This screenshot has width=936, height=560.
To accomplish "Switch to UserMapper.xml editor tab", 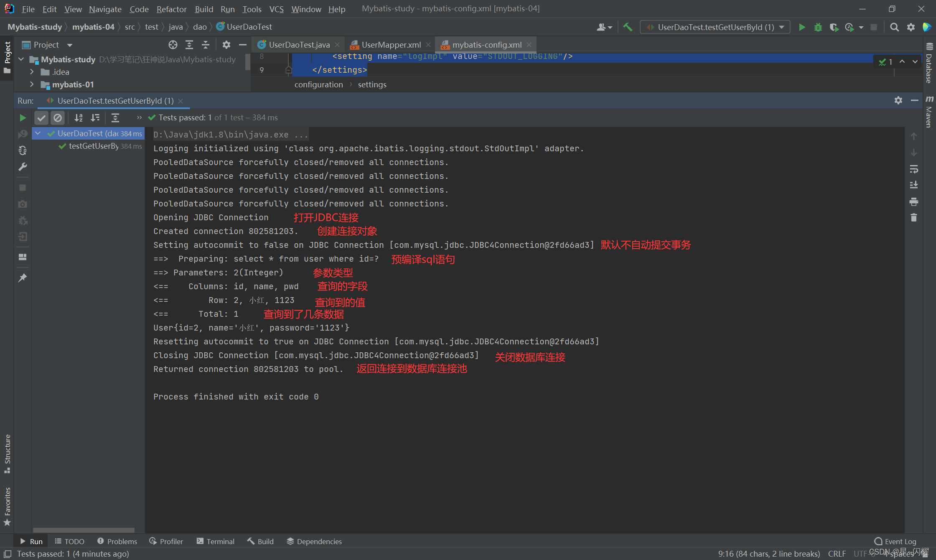I will [391, 45].
